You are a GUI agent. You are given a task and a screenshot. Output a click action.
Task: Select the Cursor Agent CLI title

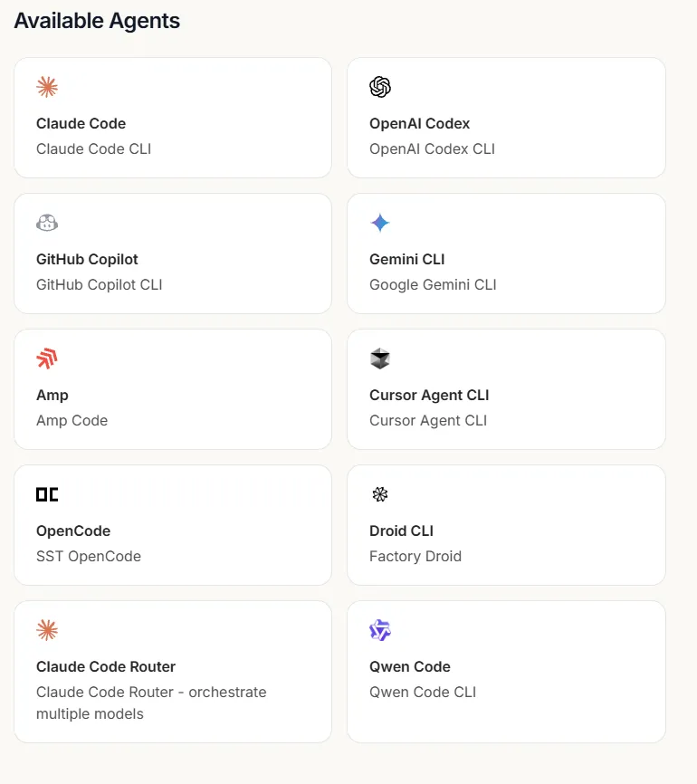(x=429, y=395)
